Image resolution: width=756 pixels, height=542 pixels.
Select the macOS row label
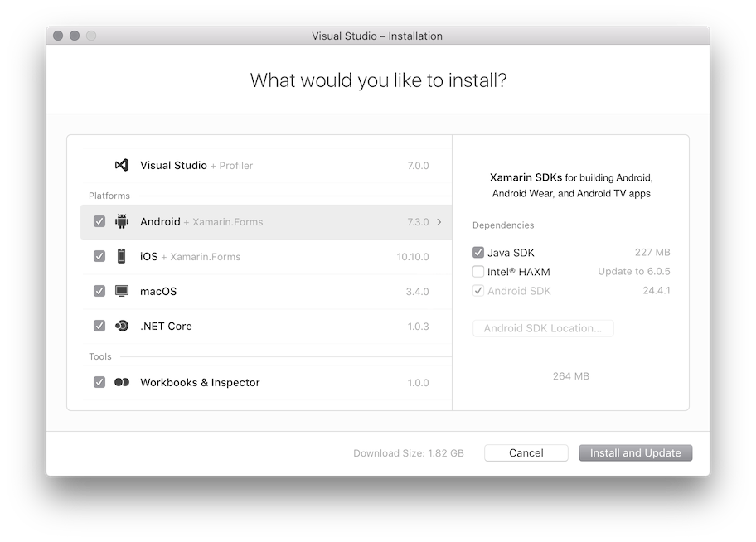(158, 291)
